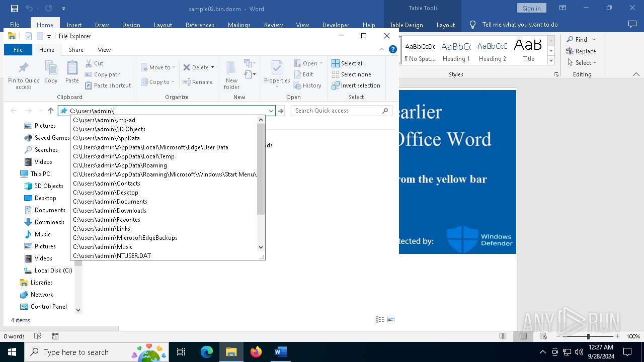Click Word's 100% zoom level
Screen dimensions: 644x362
pos(633,336)
